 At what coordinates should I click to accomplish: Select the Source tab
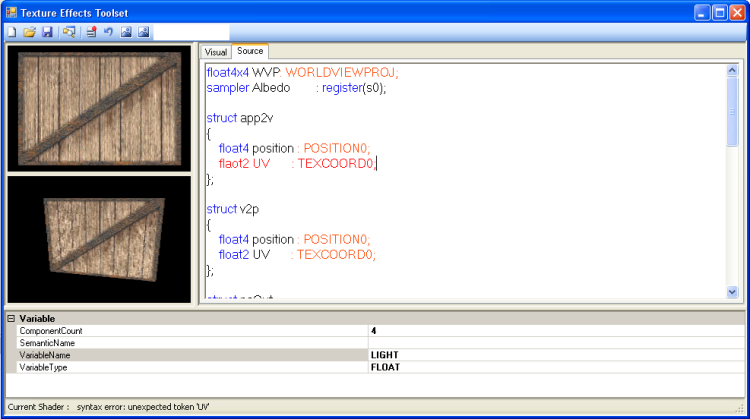[x=250, y=51]
